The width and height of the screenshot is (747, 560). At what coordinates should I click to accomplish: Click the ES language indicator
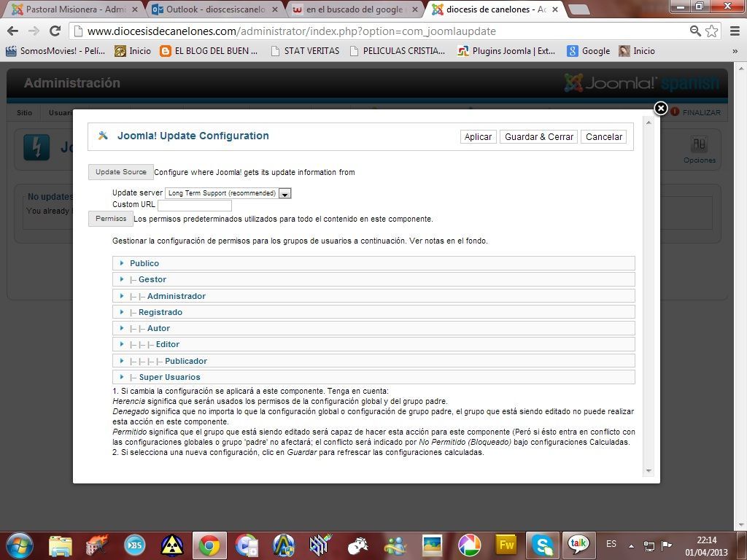pyautogui.click(x=611, y=544)
